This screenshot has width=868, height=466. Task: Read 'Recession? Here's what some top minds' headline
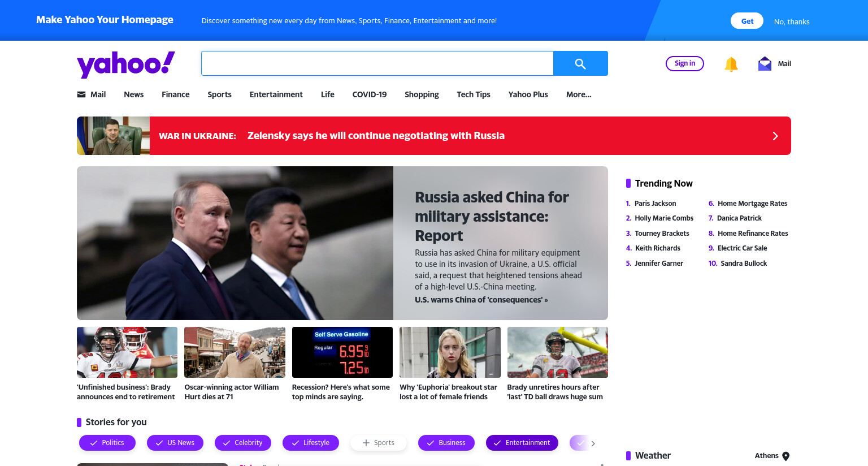point(341,392)
